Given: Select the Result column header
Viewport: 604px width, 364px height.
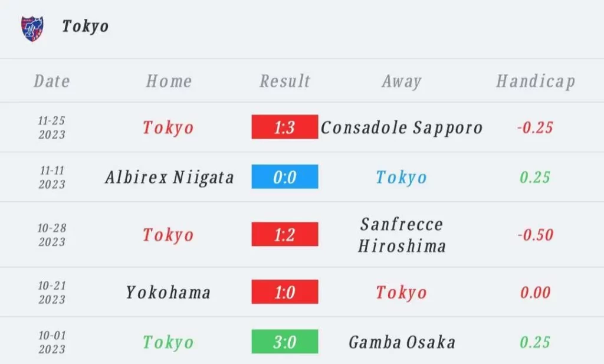Looking at the screenshot, I should 285,81.
